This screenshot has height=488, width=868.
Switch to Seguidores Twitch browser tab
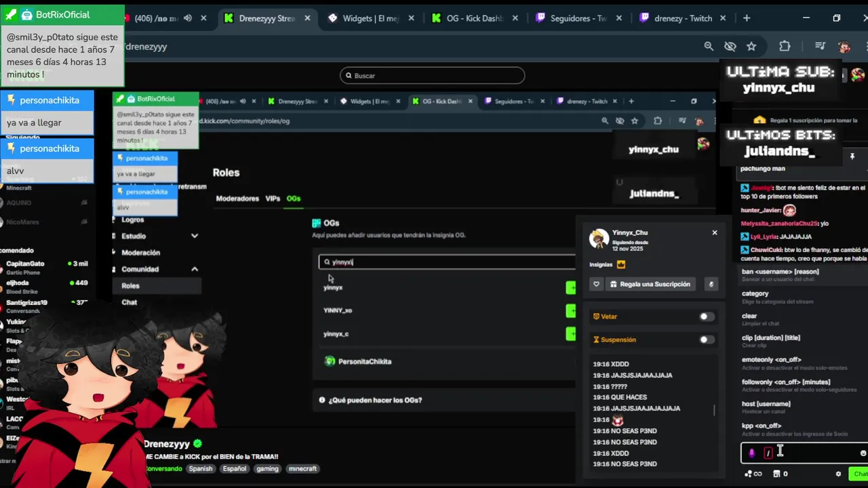[580, 18]
